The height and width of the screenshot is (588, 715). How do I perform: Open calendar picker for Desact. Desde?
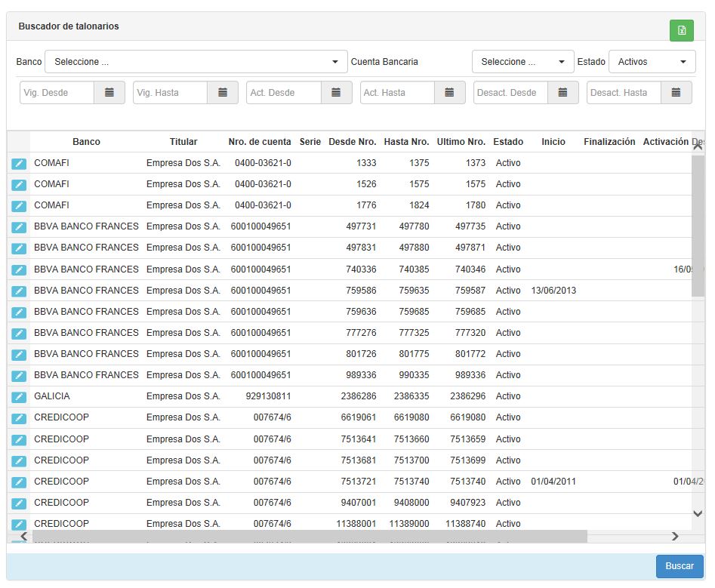coord(562,93)
